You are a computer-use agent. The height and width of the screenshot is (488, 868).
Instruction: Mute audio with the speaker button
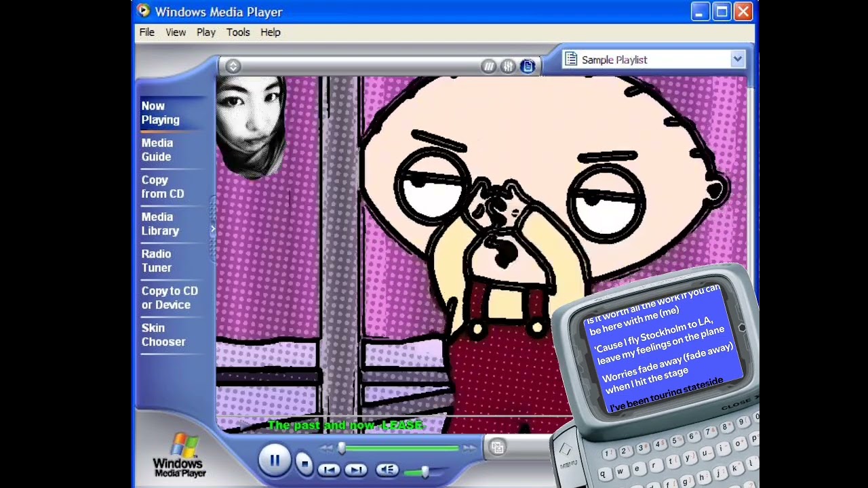[x=387, y=469]
